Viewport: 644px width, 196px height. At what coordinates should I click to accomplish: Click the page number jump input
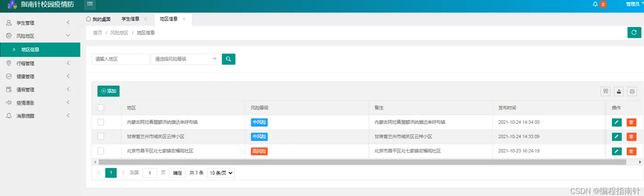[150, 173]
